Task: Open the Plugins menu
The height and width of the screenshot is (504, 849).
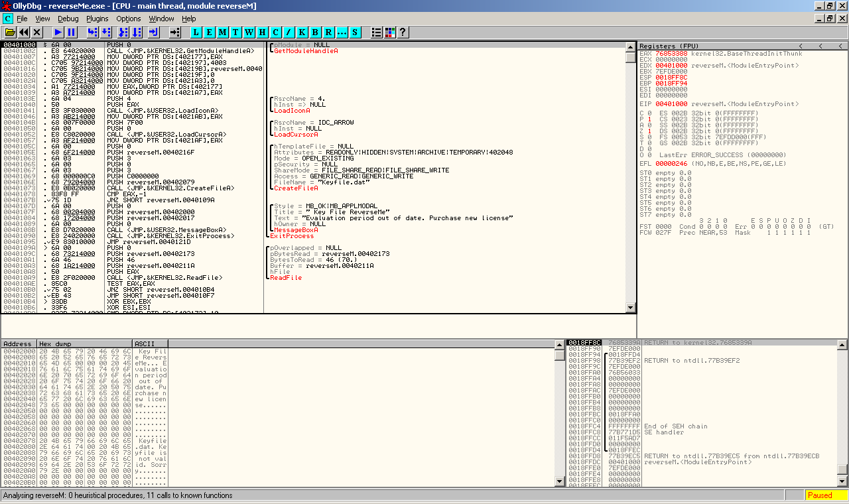Action: 98,19
